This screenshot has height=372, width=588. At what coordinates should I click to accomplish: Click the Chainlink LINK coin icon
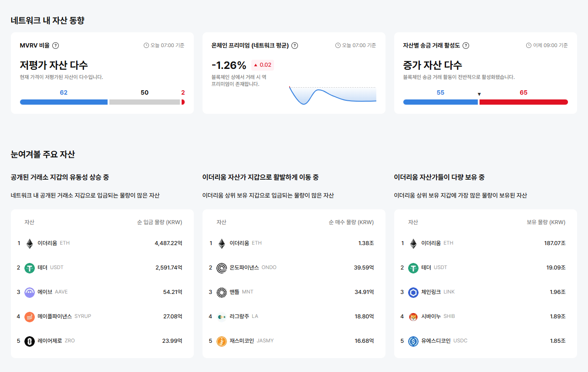[x=413, y=292]
